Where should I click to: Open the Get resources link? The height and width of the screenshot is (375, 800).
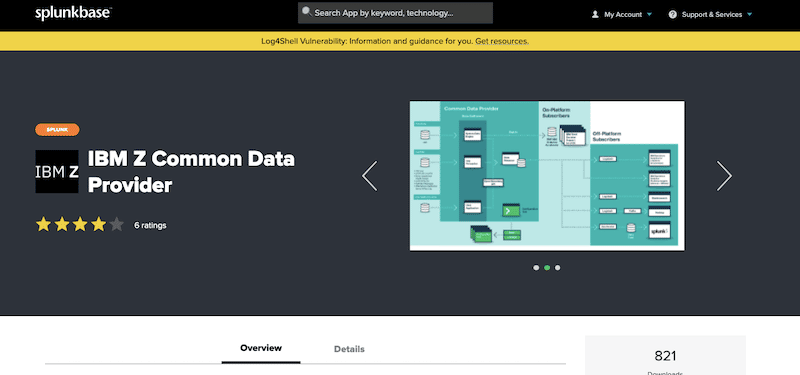click(502, 41)
